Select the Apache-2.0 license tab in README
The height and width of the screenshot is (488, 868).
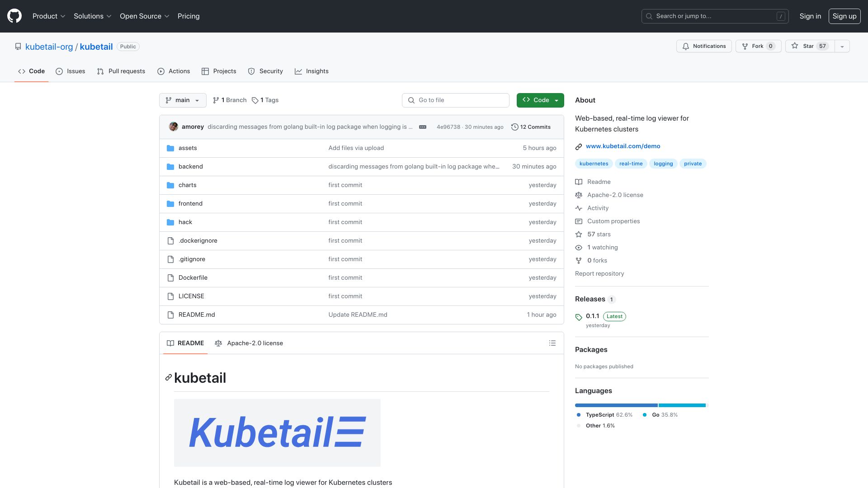point(249,343)
